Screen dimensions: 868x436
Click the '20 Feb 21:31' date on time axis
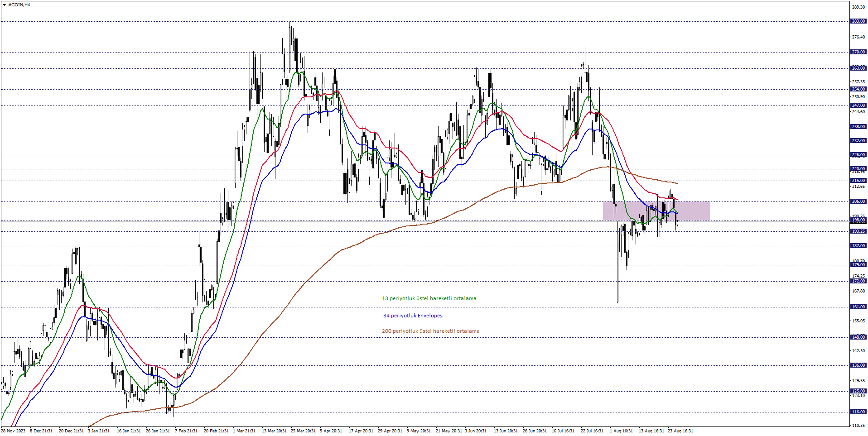pyautogui.click(x=216, y=431)
